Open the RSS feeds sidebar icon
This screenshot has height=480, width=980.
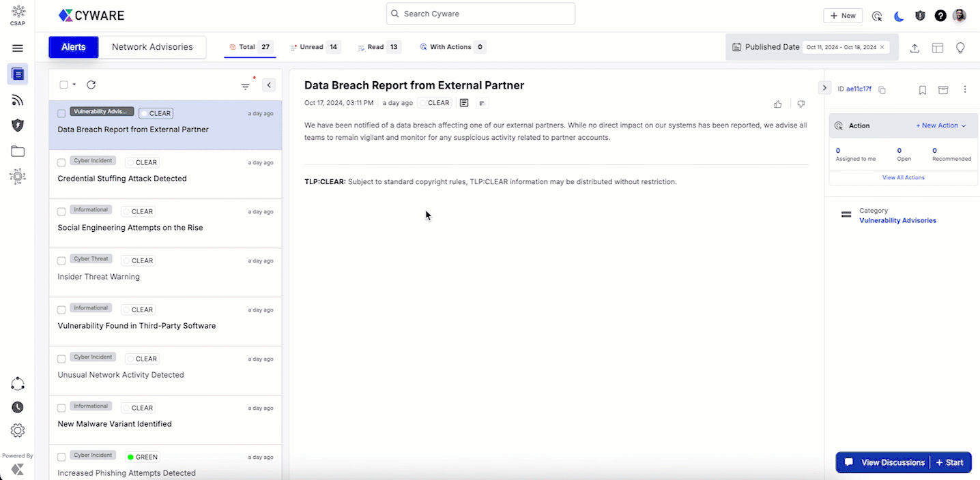click(18, 100)
